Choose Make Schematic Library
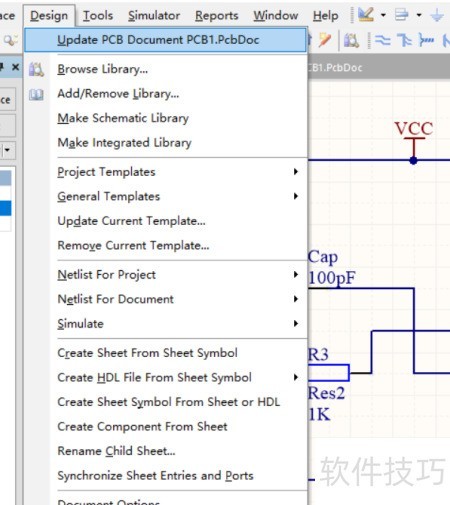 coord(123,118)
